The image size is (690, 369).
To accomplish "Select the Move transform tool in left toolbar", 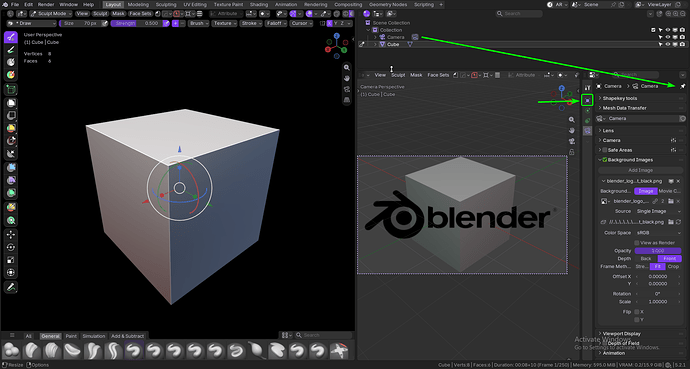I will (x=11, y=234).
